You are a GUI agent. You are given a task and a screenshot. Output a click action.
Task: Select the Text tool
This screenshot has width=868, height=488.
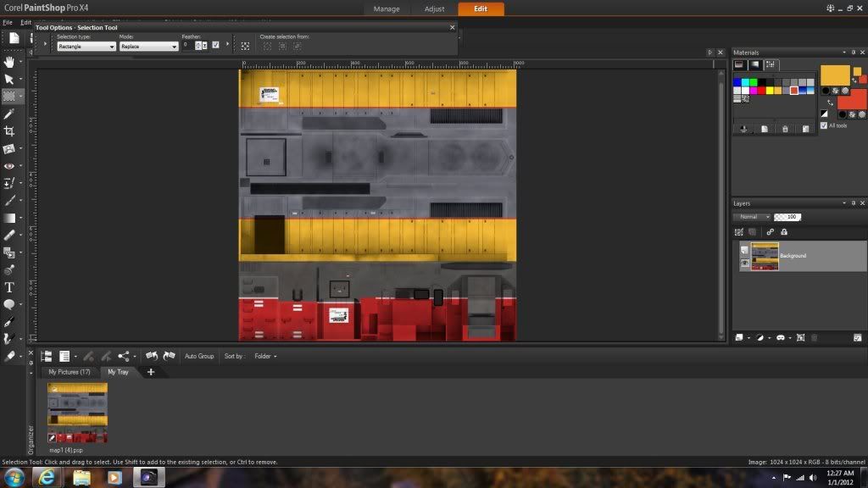9,288
